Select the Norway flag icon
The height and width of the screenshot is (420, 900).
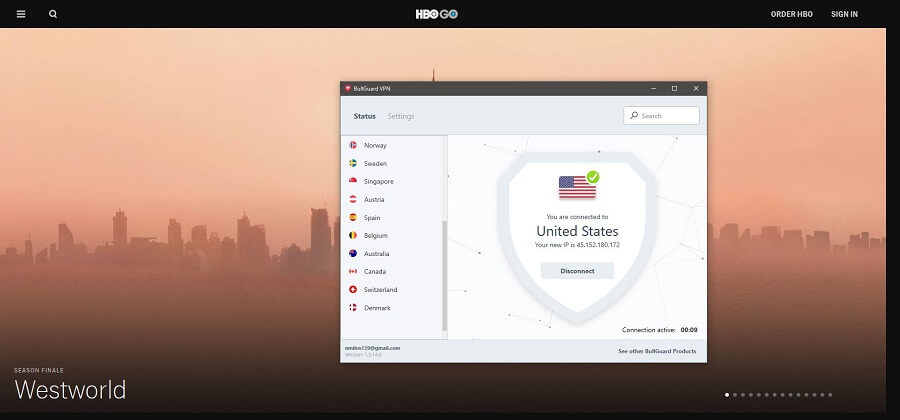click(353, 145)
